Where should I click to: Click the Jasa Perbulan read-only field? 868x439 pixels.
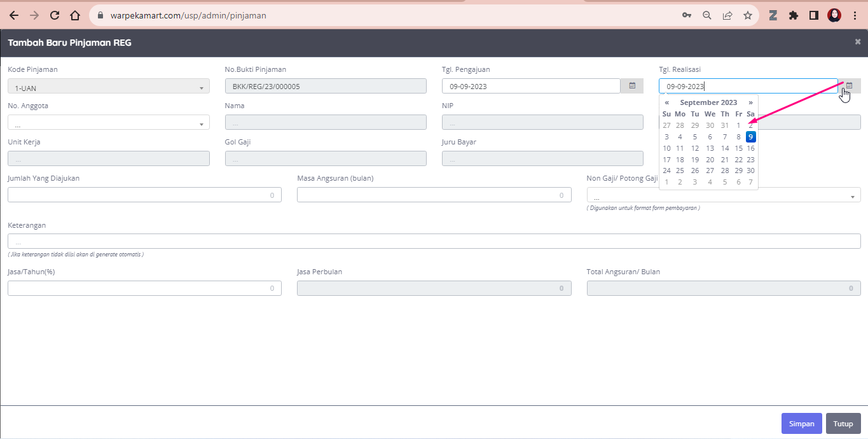(x=434, y=288)
